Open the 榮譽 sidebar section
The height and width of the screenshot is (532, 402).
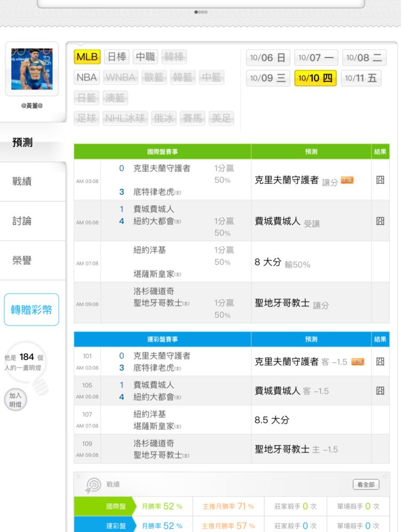[x=32, y=261]
